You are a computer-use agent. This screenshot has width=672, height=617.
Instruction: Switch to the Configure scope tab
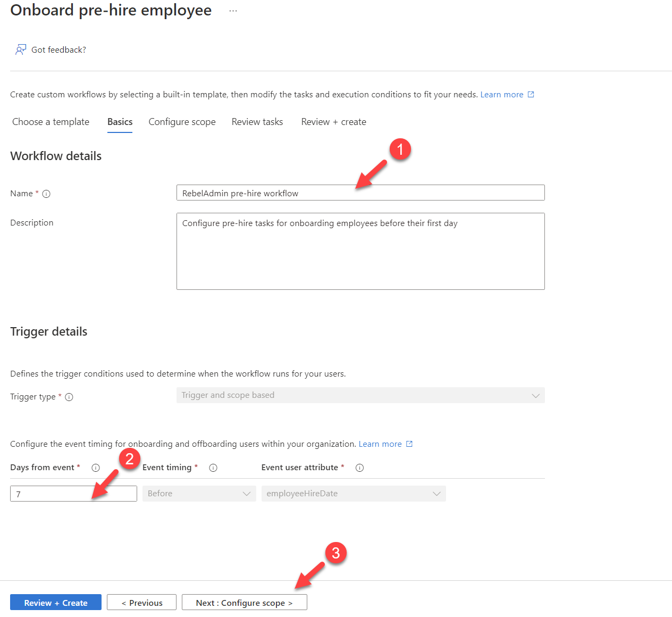click(182, 122)
